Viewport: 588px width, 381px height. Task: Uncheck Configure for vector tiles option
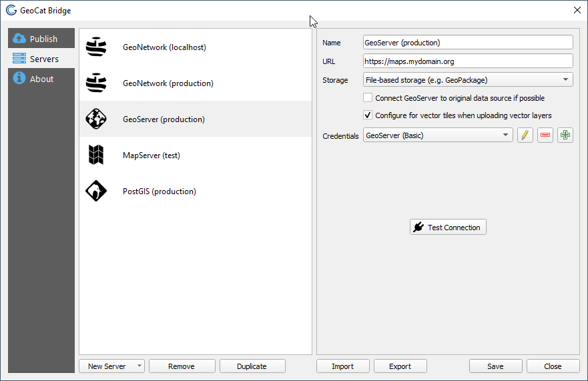click(368, 115)
